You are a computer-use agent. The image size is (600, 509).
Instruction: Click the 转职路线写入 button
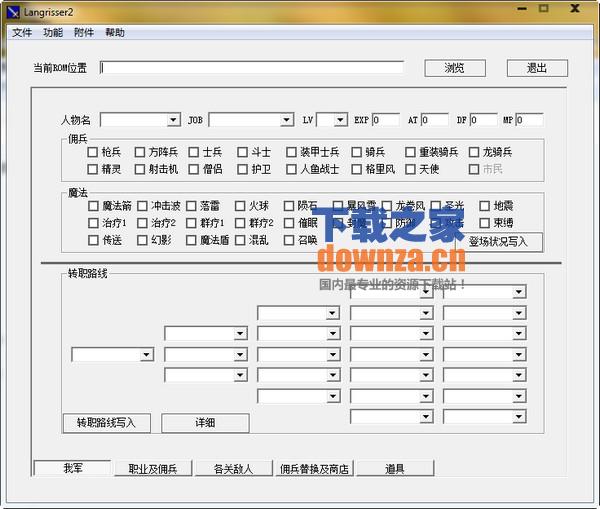[x=106, y=423]
